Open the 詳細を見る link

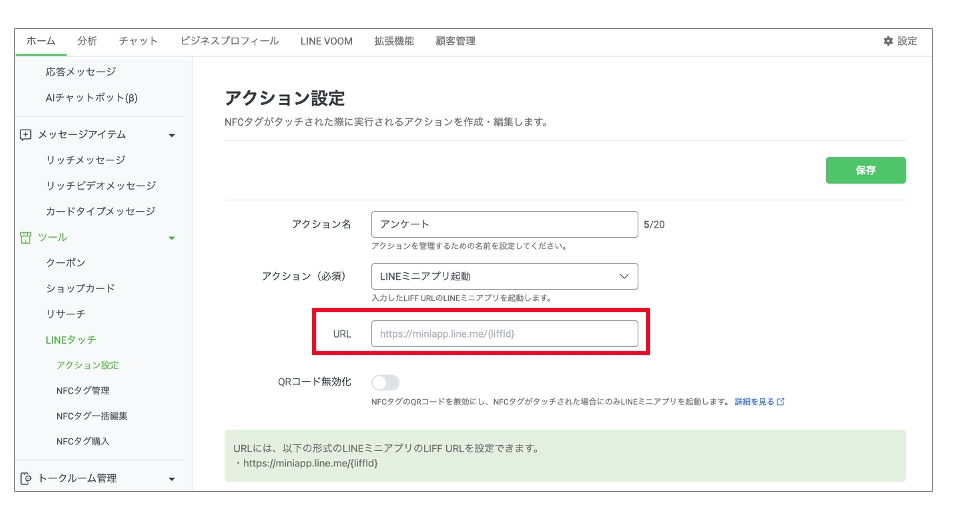click(x=754, y=402)
